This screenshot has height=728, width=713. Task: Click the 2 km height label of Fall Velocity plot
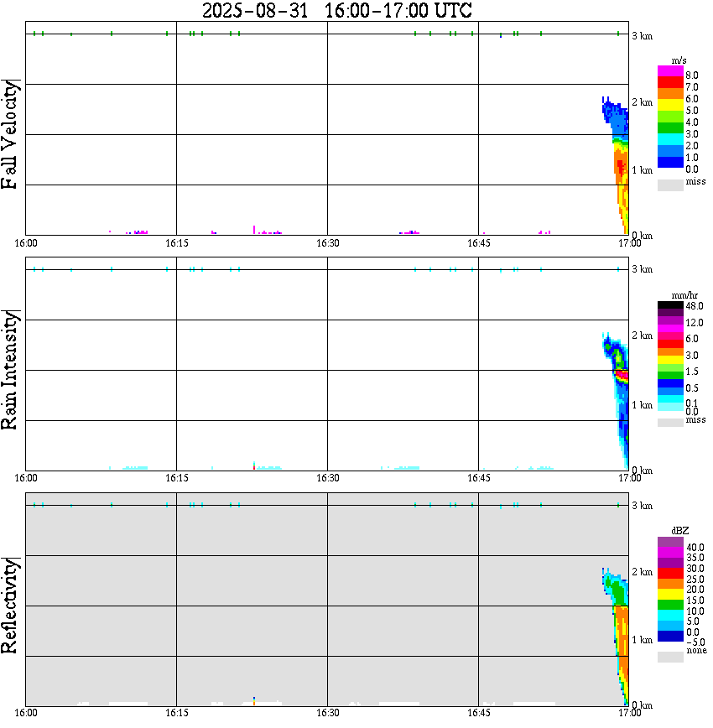(642, 102)
